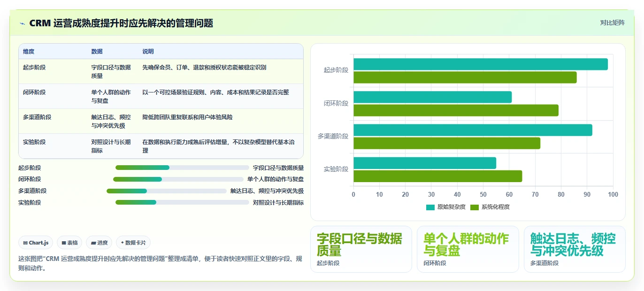
Task: Click 对照设计与长期指标 beside its progress bar
Action: [x=278, y=203]
